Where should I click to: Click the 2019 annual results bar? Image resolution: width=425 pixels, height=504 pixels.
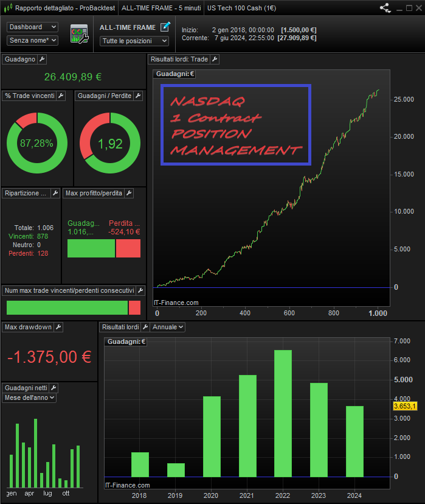[x=176, y=470]
